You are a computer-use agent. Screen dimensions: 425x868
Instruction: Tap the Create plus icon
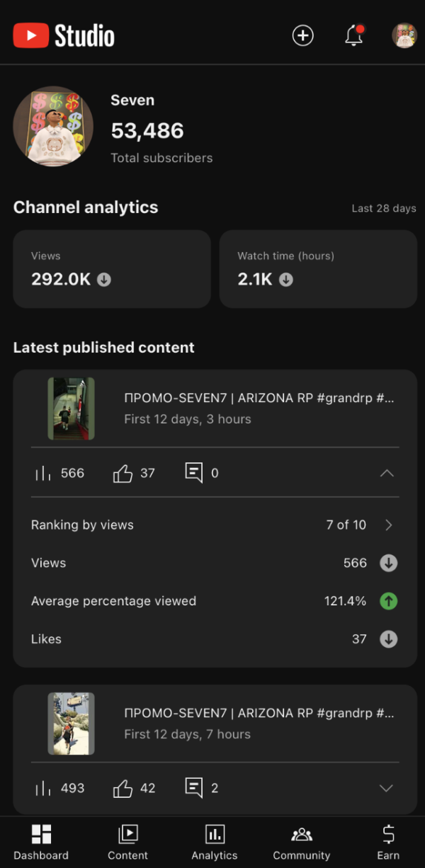point(302,35)
